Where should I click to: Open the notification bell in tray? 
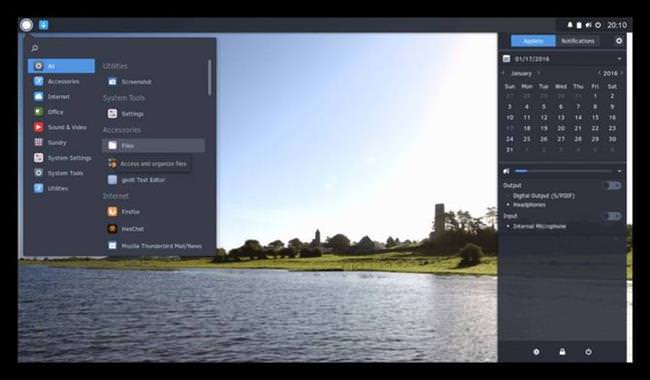[x=570, y=25]
